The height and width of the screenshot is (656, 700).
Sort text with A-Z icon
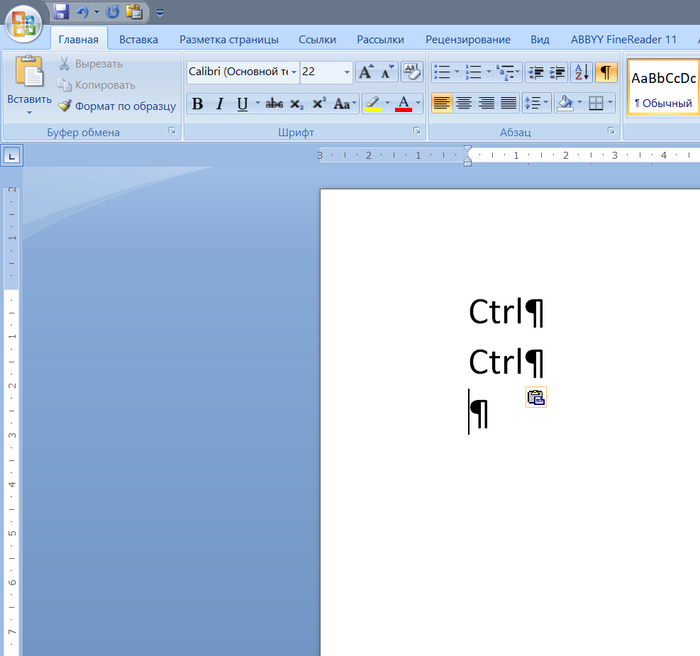(x=581, y=72)
